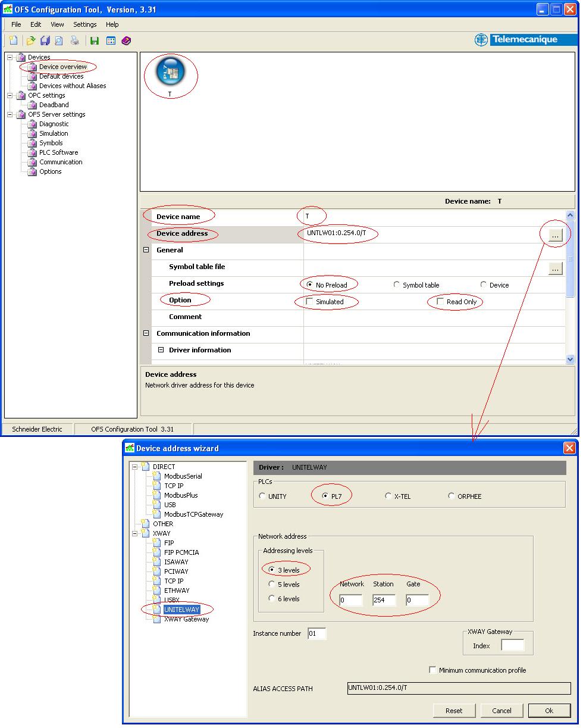Tick Minimum communication profile checkbox
This screenshot has width=583, height=728.
432,670
